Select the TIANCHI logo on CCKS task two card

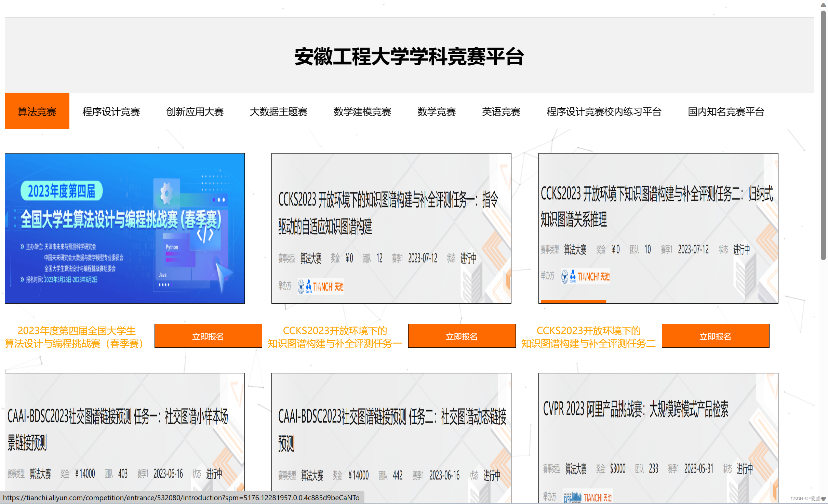point(593,276)
